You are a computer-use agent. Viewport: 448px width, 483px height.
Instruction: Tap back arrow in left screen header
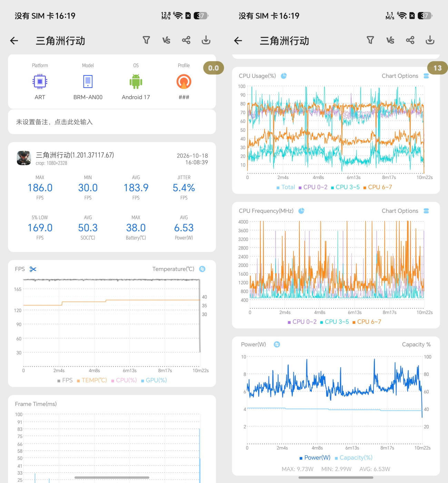(14, 41)
